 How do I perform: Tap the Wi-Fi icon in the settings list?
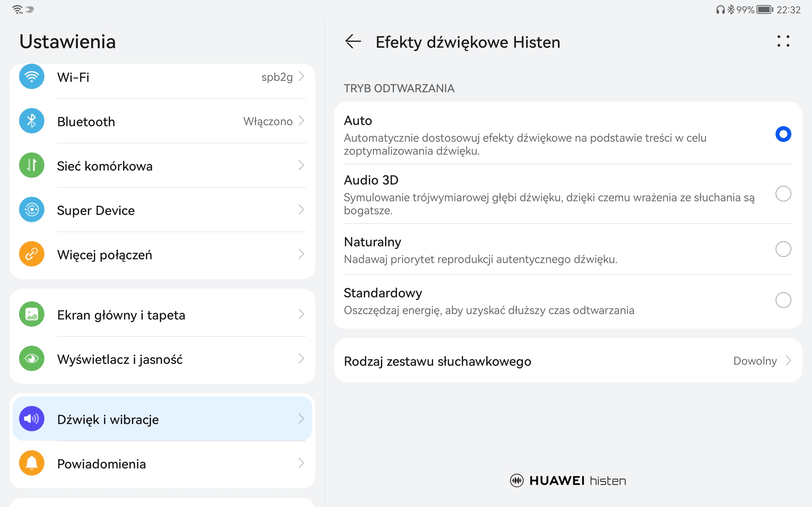[31, 76]
